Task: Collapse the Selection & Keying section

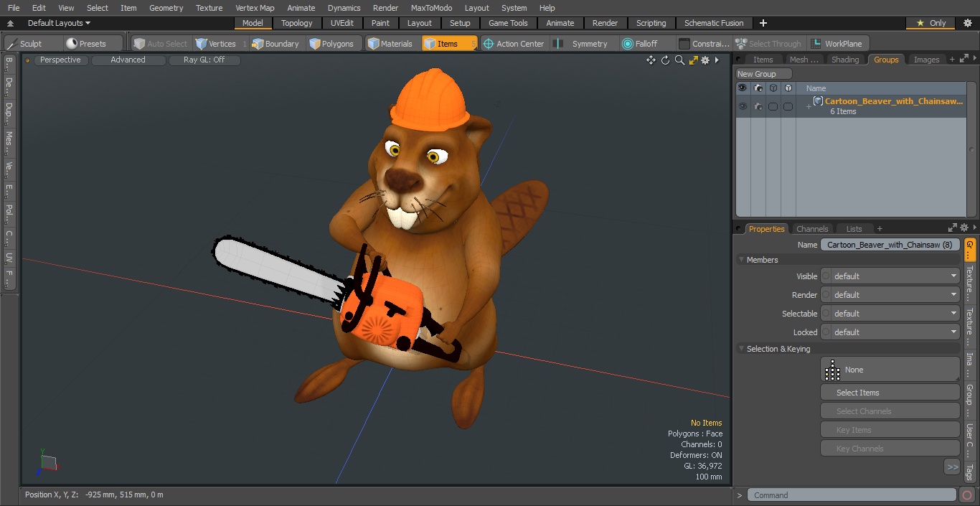Action: coord(741,349)
